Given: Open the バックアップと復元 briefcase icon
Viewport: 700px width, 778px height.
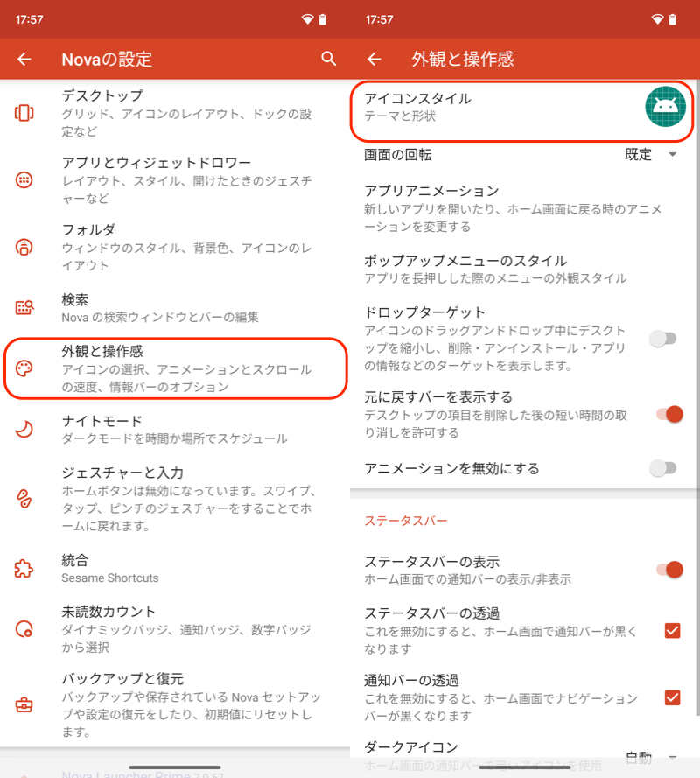Looking at the screenshot, I should click(24, 704).
